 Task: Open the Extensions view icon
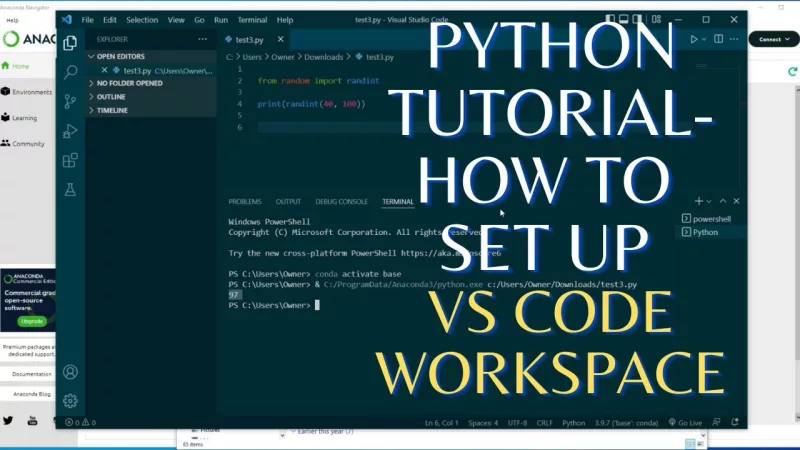(70, 160)
